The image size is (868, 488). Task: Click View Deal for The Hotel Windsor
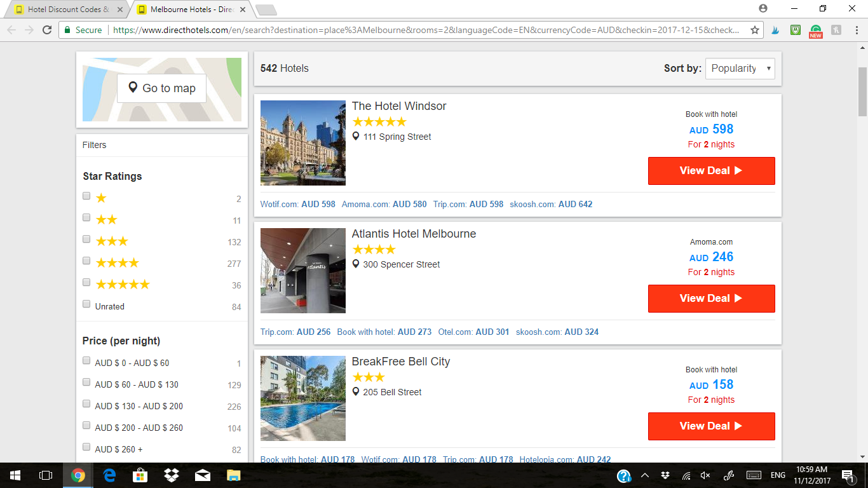tap(711, 171)
